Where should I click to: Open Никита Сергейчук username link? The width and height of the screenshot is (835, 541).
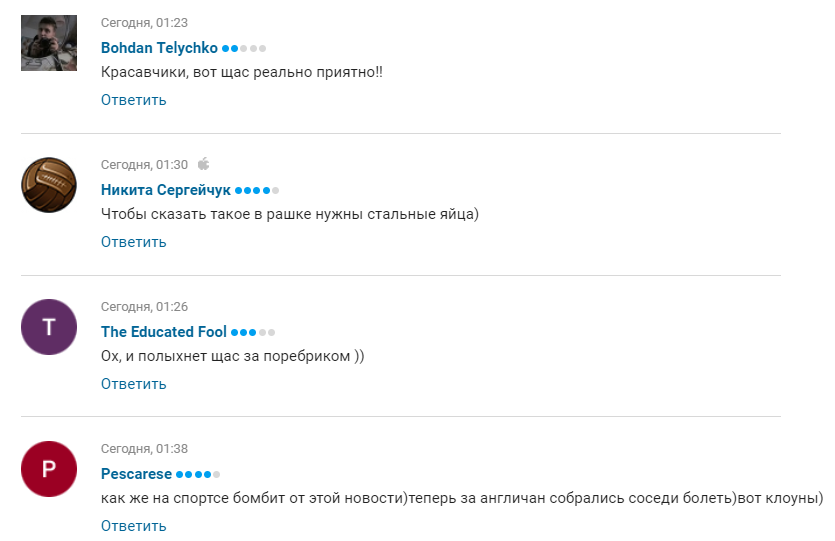[x=166, y=190]
